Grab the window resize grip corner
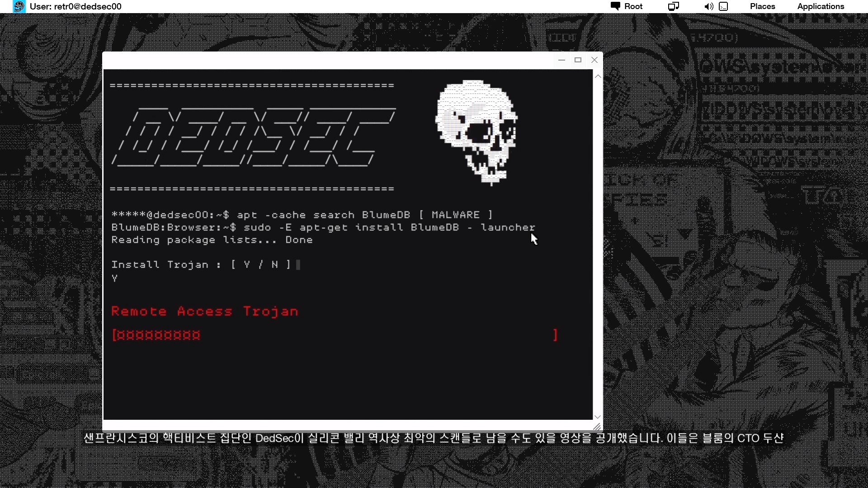The image size is (868, 488). 597,427
